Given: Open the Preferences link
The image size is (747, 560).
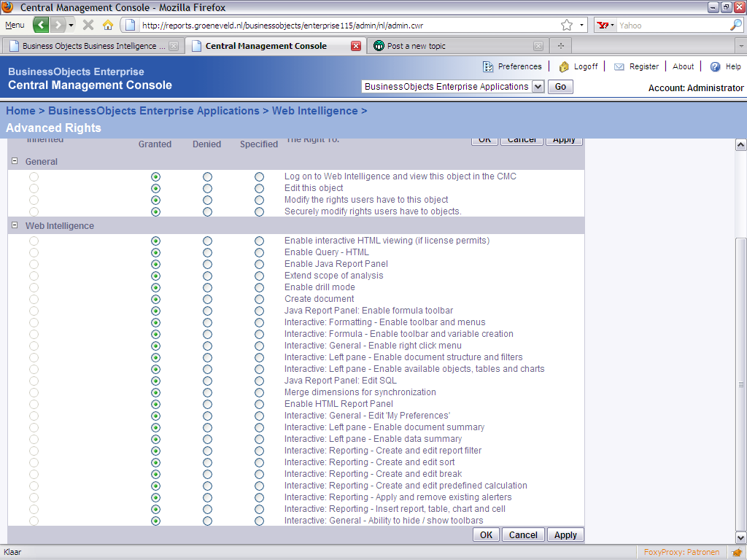Looking at the screenshot, I should 519,66.
